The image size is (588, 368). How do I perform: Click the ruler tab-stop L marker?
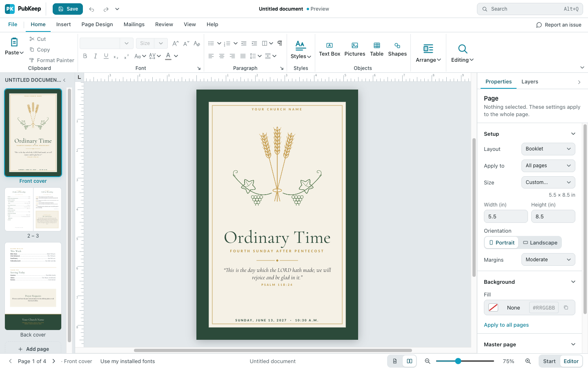point(79,77)
